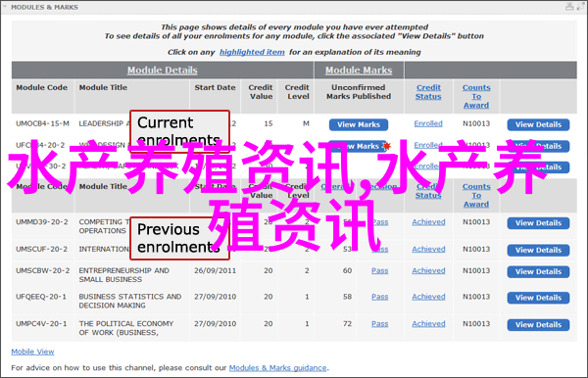The image size is (588, 378).
Task: Open the Mobile View link
Action: (32, 352)
